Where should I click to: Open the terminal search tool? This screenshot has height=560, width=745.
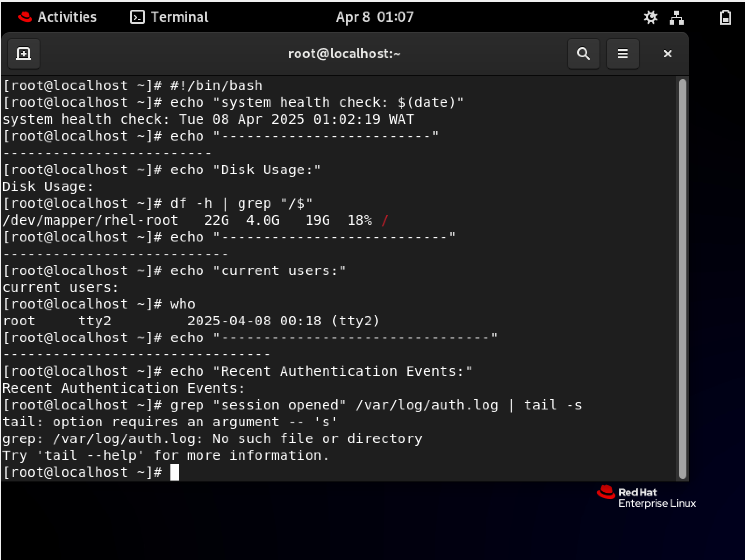[x=583, y=54]
